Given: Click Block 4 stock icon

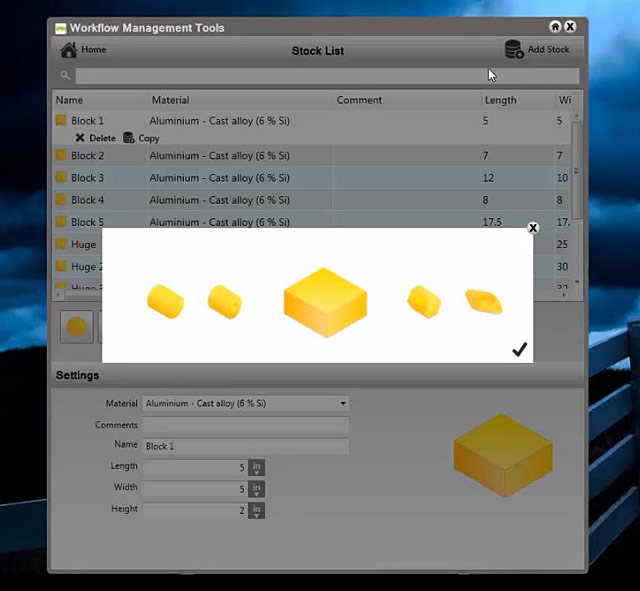Looking at the screenshot, I should tap(61, 200).
